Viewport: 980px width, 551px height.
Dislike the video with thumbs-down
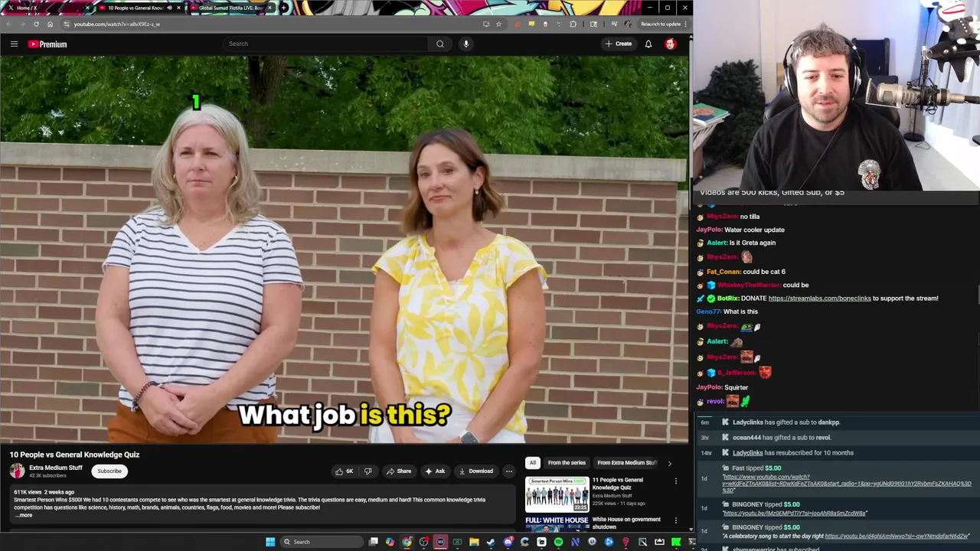367,471
